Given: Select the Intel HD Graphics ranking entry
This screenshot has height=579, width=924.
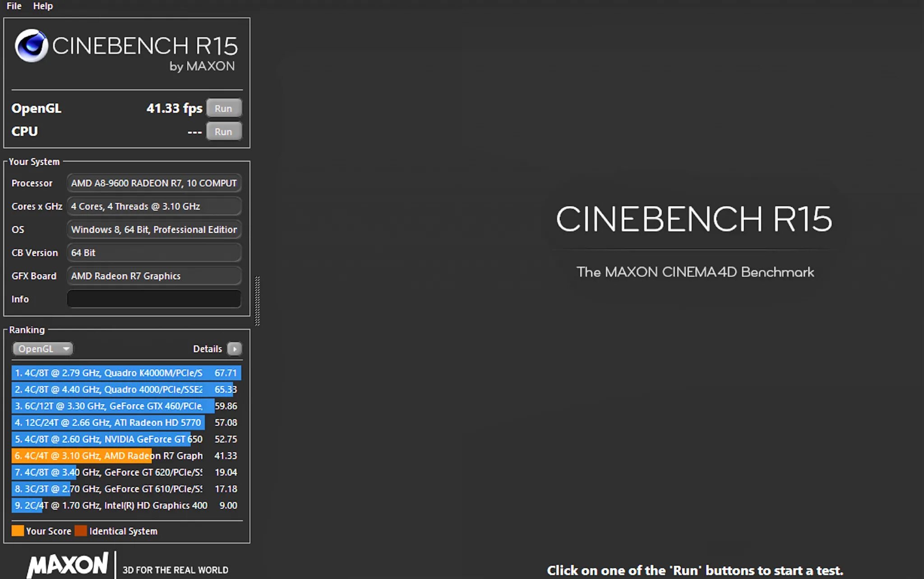Looking at the screenshot, I should [126, 505].
